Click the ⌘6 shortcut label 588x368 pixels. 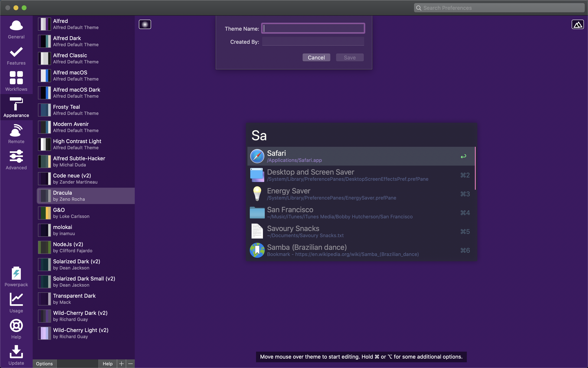pyautogui.click(x=465, y=250)
